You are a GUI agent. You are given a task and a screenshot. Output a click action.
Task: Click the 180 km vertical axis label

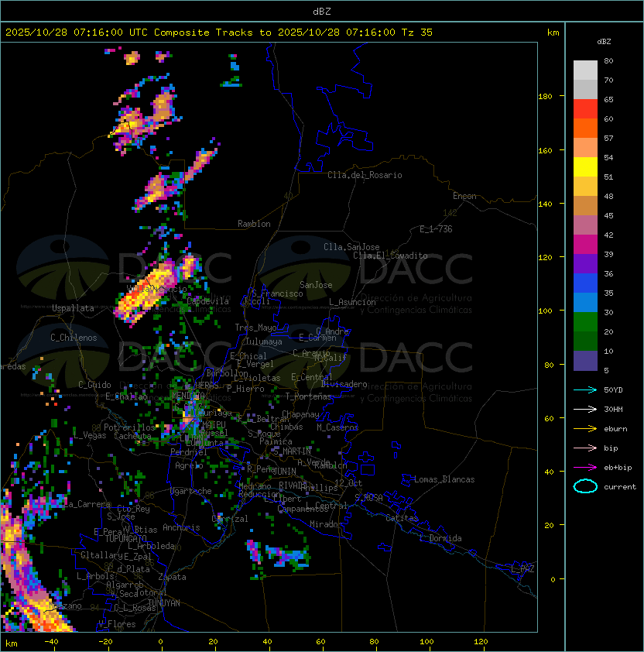(x=545, y=97)
